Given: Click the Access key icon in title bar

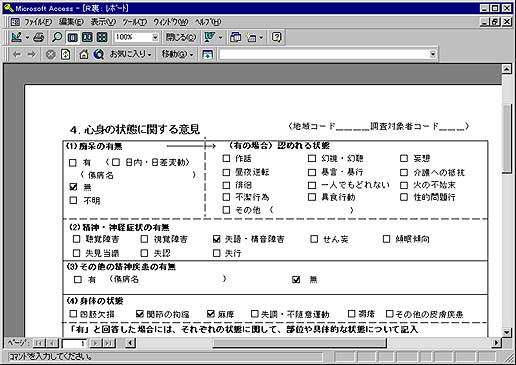Looking at the screenshot, I should (x=9, y=8).
